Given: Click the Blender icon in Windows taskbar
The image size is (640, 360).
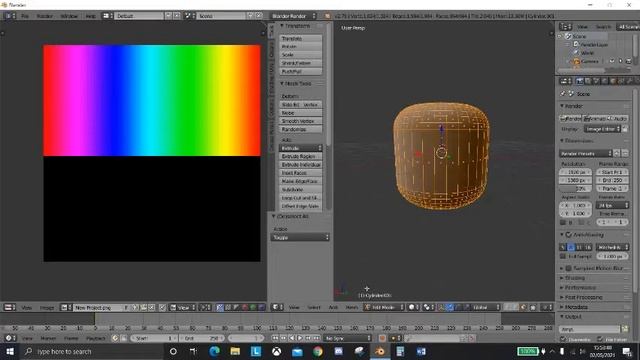Looking at the screenshot, I should point(380,351).
